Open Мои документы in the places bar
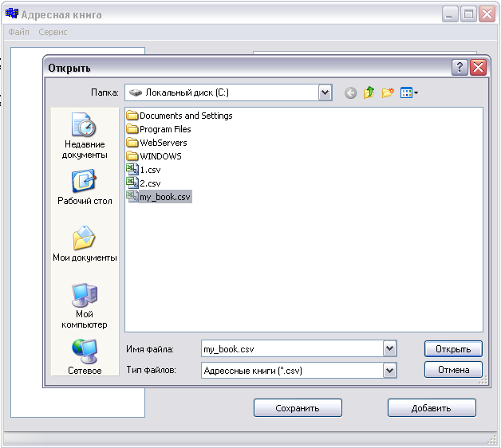The width and height of the screenshot is (501, 448). [x=85, y=244]
